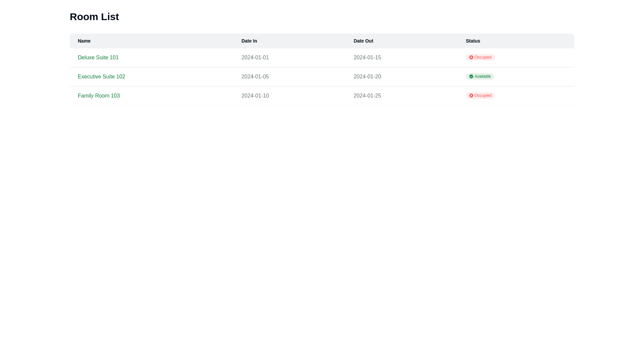Click the red X icon in Family Room 103 row
Viewport: 644px width, 362px height.
click(x=471, y=96)
